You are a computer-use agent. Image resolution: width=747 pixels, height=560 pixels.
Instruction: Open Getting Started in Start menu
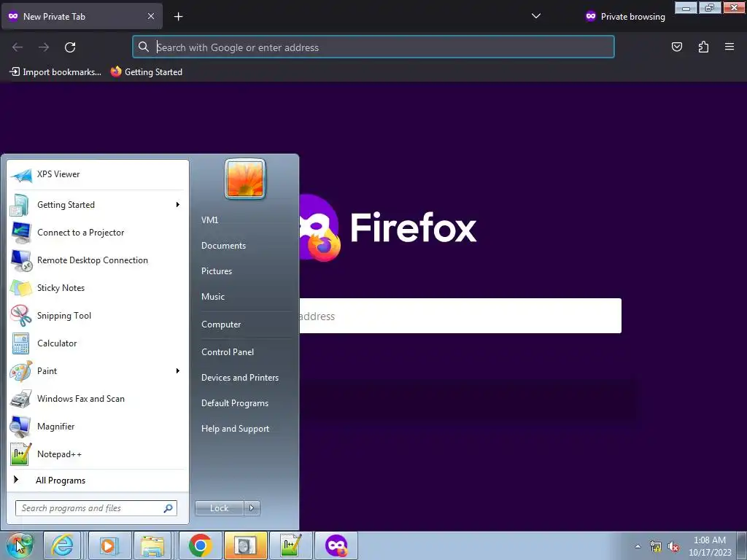[98, 205]
